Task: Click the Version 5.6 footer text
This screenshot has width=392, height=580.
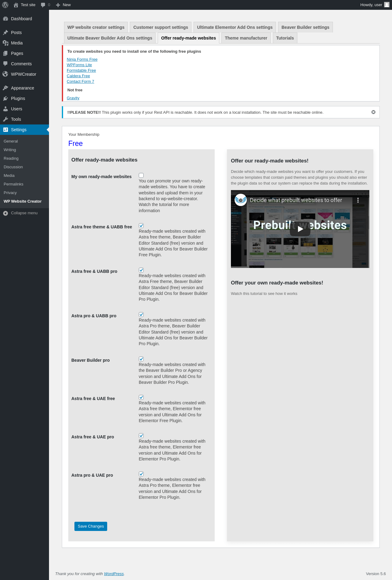Action: 376,574
